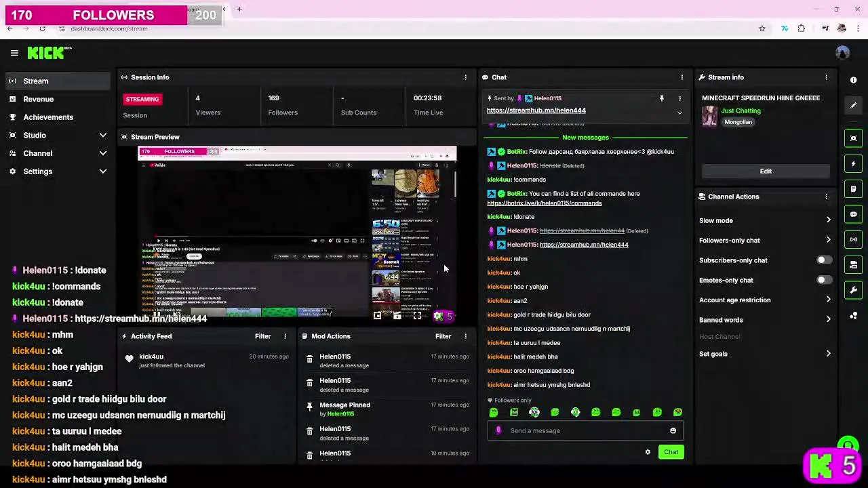Image resolution: width=868 pixels, height=488 pixels.
Task: Click the New messages divider label
Action: [585, 138]
